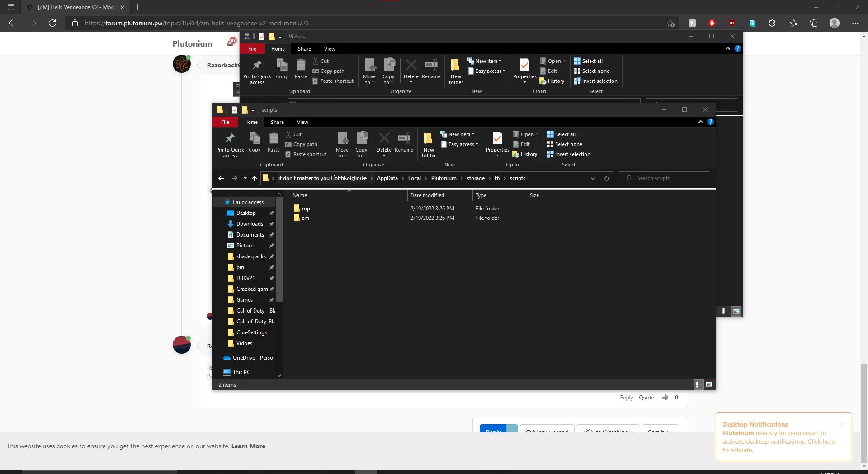868x474 pixels.
Task: Select shaderpacks folder in sidebar
Action: [x=250, y=256]
